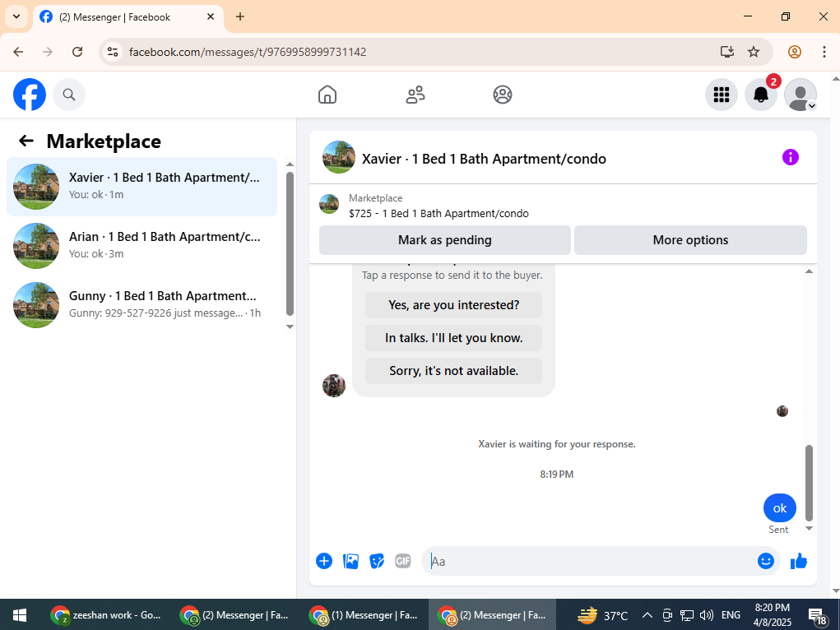The image size is (840, 630).
Task: Open Windows notification center
Action: (x=817, y=616)
